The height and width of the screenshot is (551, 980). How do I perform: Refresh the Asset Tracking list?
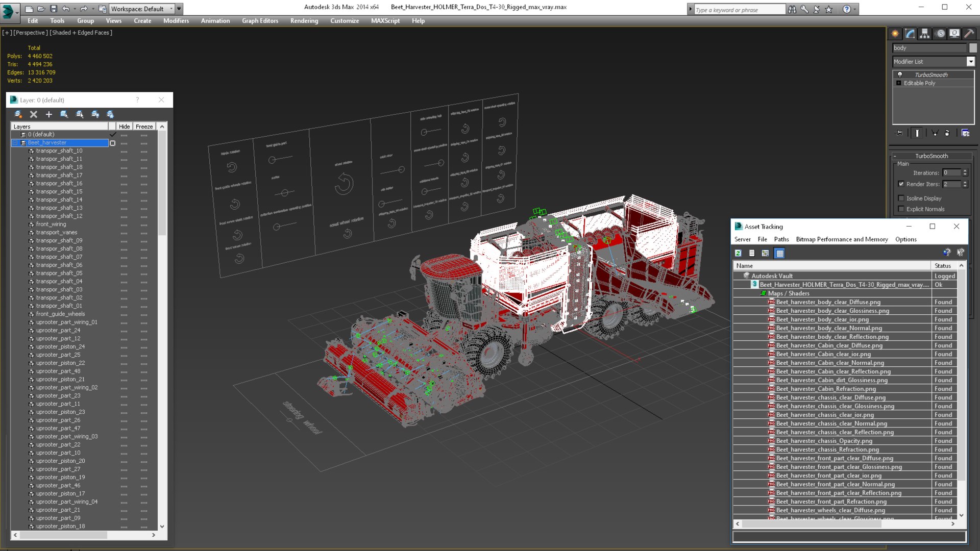738,253
